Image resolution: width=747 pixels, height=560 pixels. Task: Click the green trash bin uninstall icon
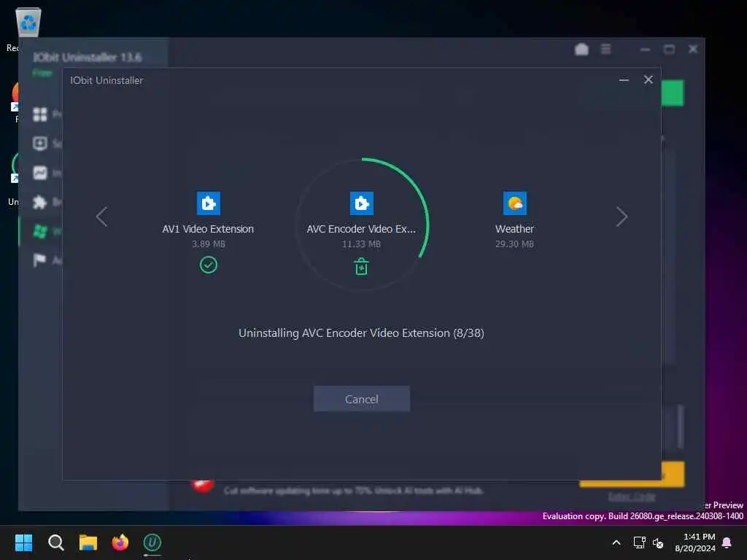click(362, 267)
